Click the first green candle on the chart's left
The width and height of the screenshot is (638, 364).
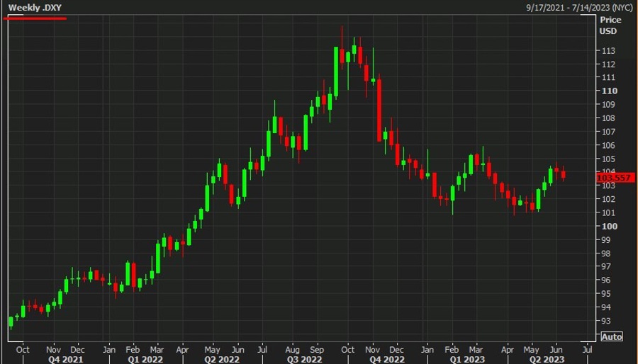(11, 322)
